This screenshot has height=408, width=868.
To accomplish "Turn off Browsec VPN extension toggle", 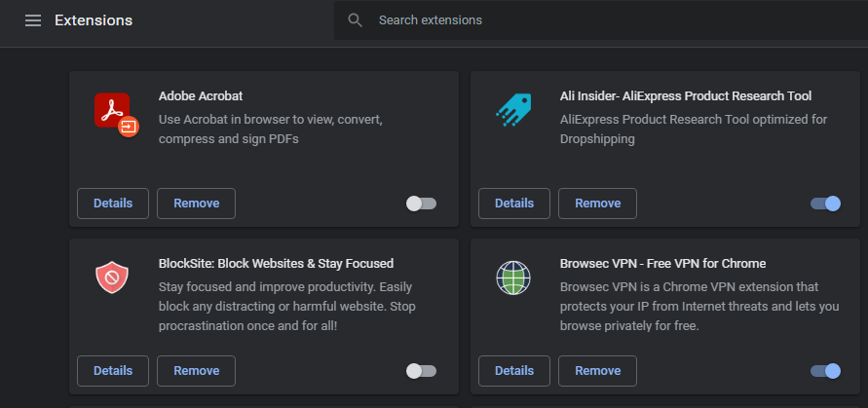I will 825,371.
